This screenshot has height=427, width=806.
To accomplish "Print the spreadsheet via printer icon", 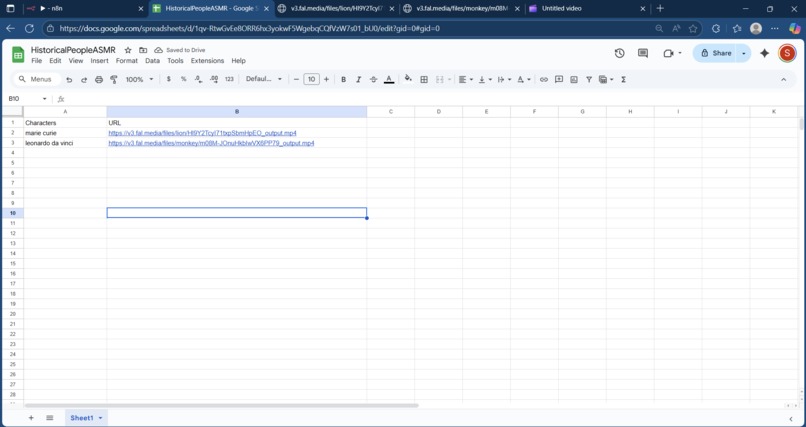I will coord(99,80).
